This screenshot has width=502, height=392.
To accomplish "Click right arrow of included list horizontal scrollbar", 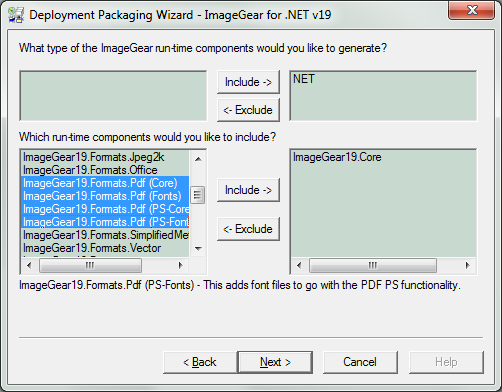I will pos(467,265).
